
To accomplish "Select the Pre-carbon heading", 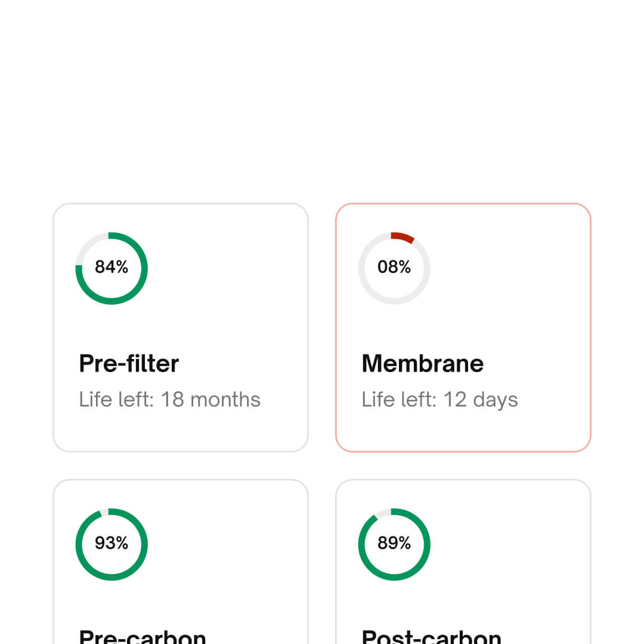I will (x=143, y=636).
